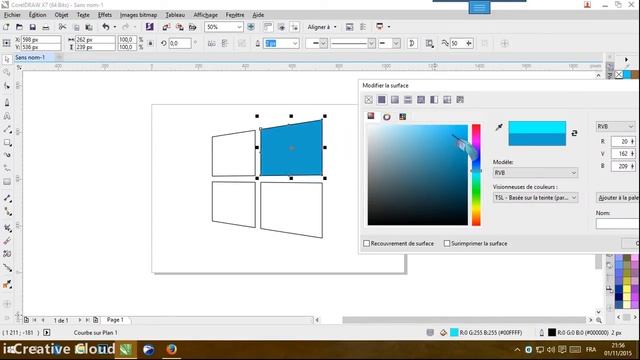Click the Save floppy icon
This screenshot has height=360, width=640.
(33, 27)
